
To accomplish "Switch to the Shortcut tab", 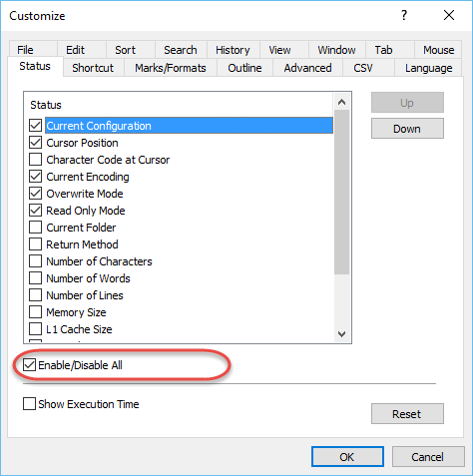I will click(93, 68).
